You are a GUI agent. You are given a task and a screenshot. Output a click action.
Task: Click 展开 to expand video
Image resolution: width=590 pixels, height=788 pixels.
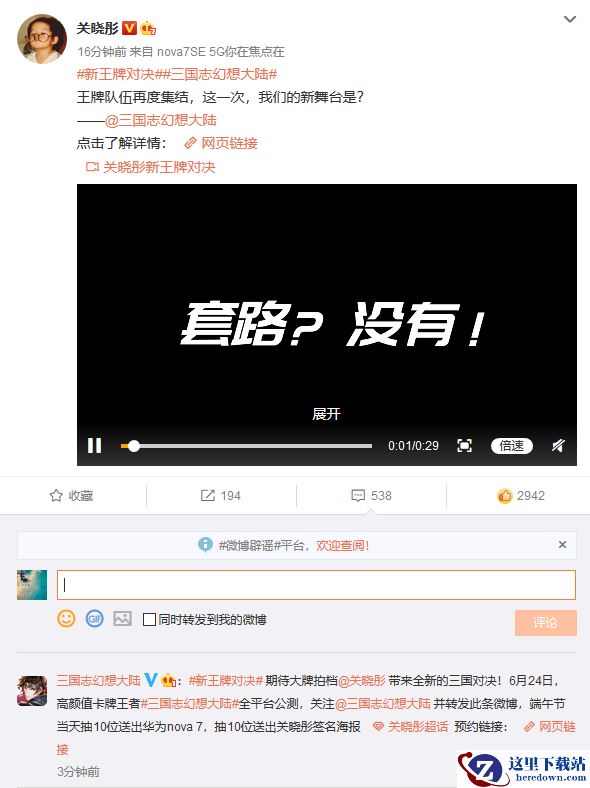[x=326, y=414]
